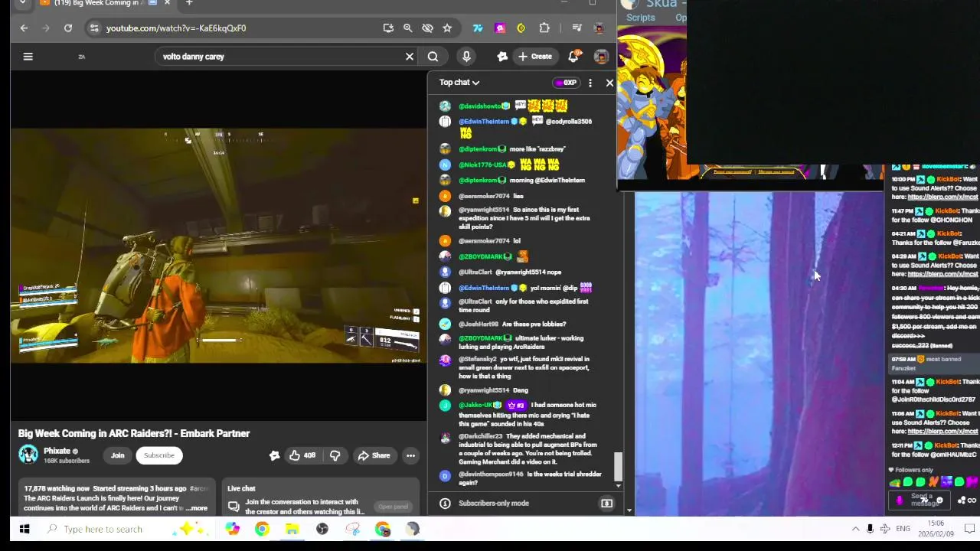Screen dimensions: 980x551
Task: Switch the ENG input language
Action: point(903,529)
